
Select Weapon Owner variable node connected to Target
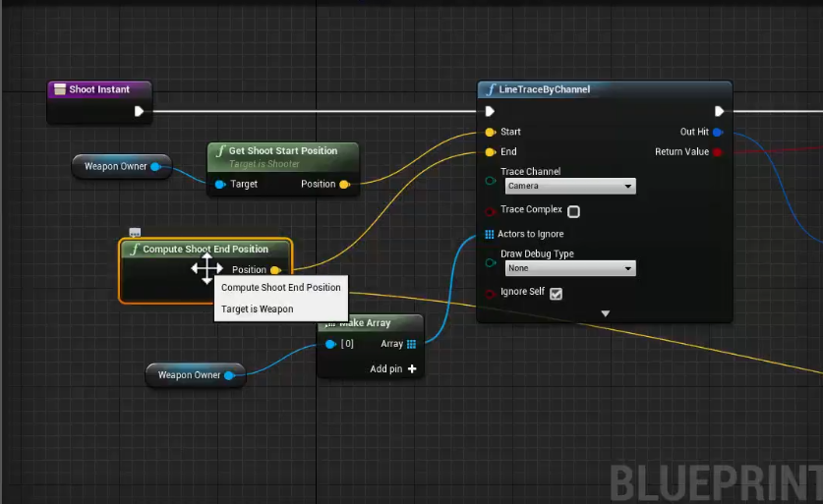(122, 167)
